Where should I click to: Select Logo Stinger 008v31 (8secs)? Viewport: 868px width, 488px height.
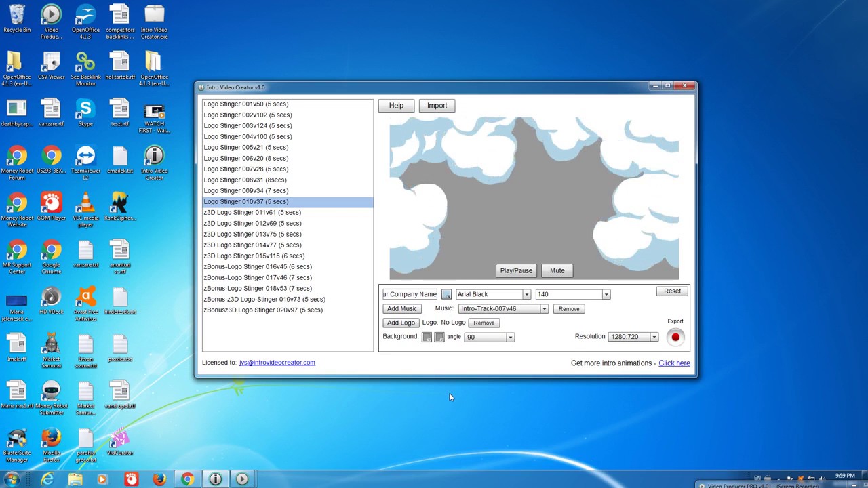pyautogui.click(x=288, y=180)
